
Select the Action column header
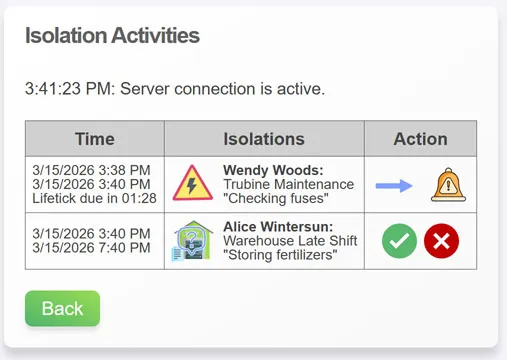(420, 139)
